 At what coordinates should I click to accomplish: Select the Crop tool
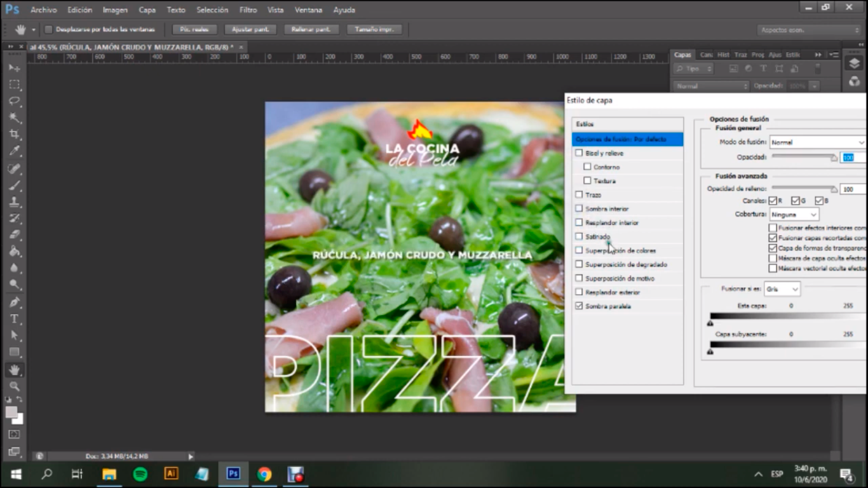(x=14, y=134)
